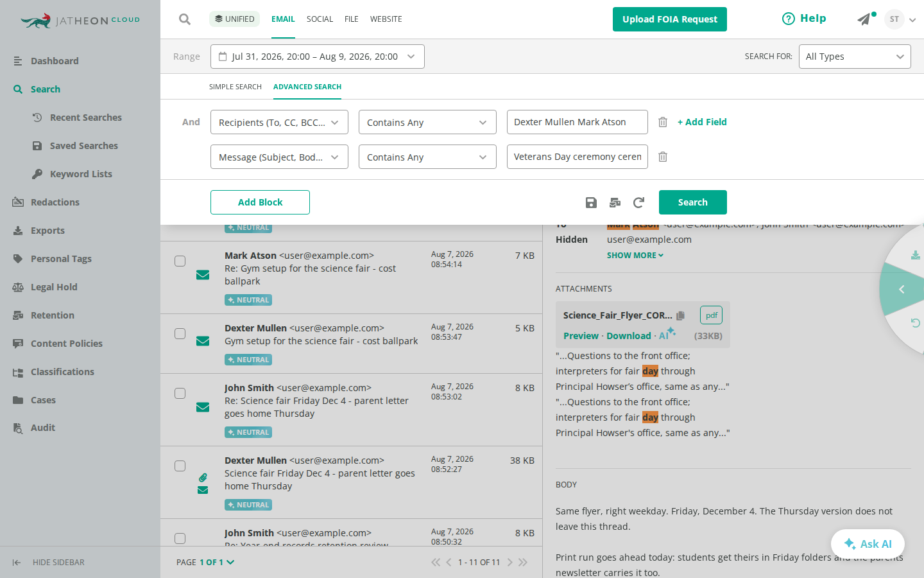Select the Mark Atson Re: Gym setup email checkbox
Image resolution: width=924 pixels, height=578 pixels.
click(x=180, y=261)
